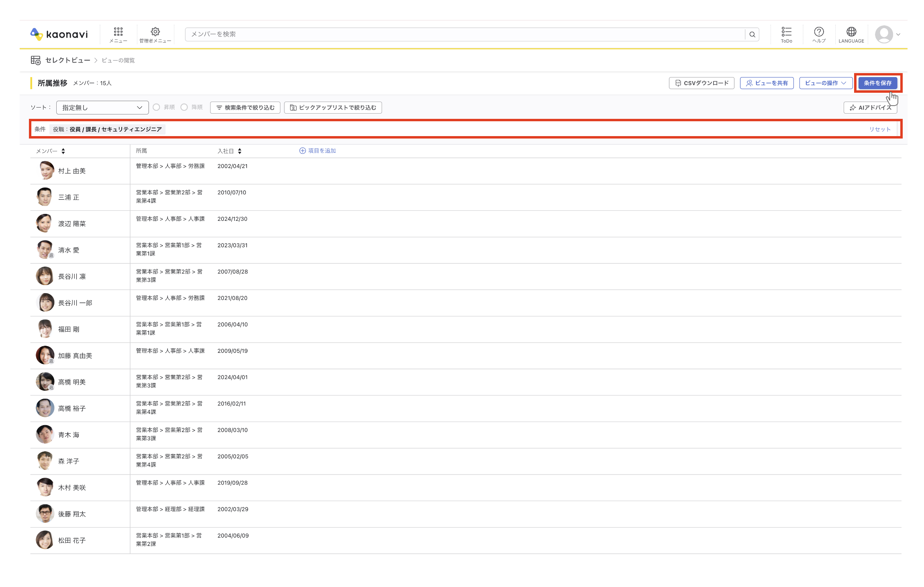Select the 昇順 ascending radio button
Image resolution: width=924 pixels, height=587 pixels.
tap(156, 107)
